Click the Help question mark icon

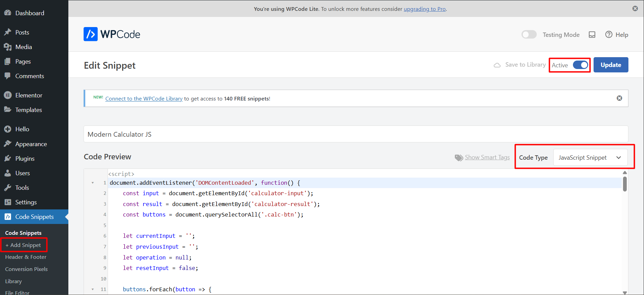coord(609,35)
